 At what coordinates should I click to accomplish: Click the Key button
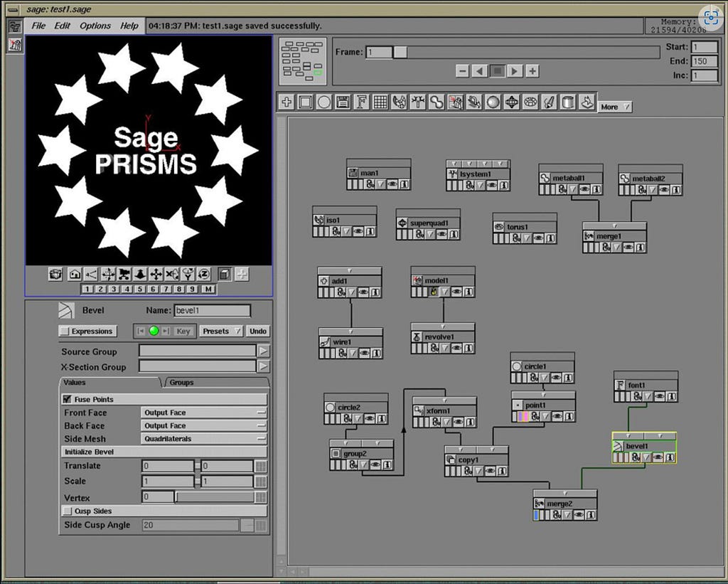pyautogui.click(x=183, y=331)
